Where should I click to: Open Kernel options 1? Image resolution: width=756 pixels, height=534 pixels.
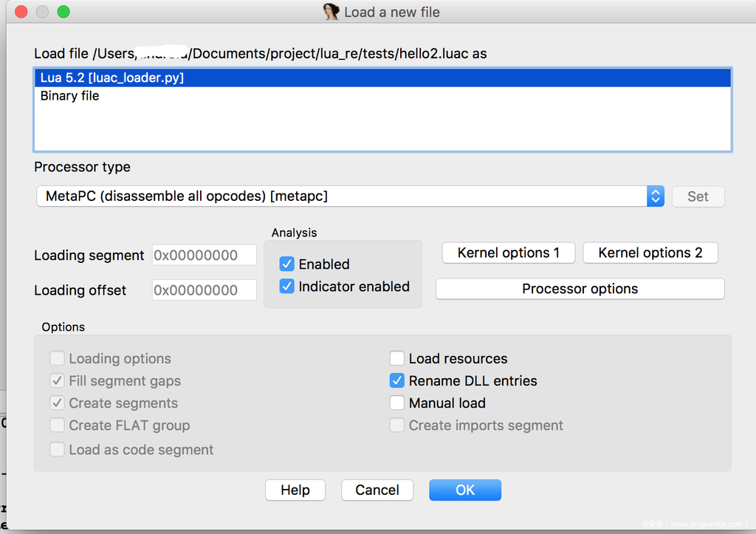coord(508,253)
